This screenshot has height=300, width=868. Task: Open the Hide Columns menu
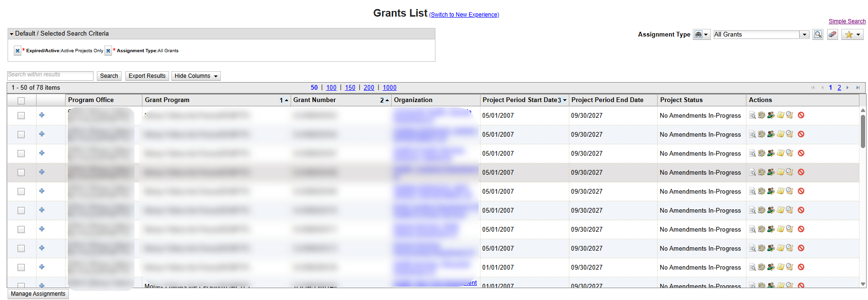[x=196, y=76]
